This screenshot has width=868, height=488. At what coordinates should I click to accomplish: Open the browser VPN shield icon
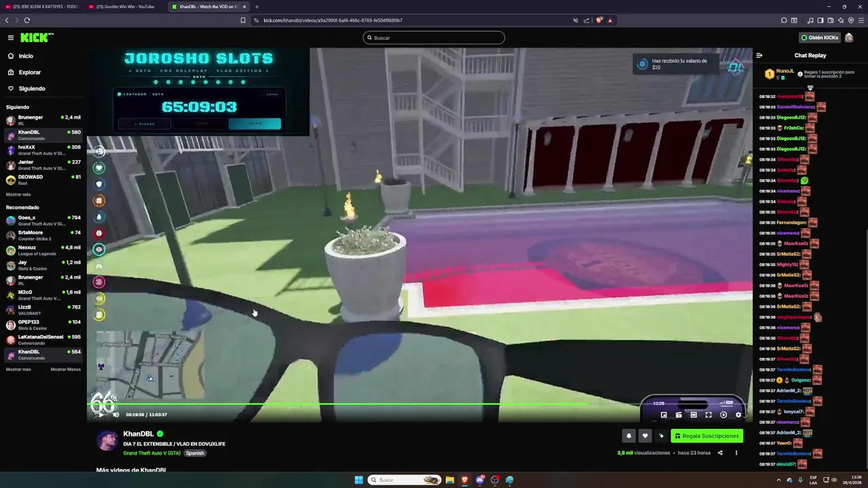pyautogui.click(x=851, y=20)
